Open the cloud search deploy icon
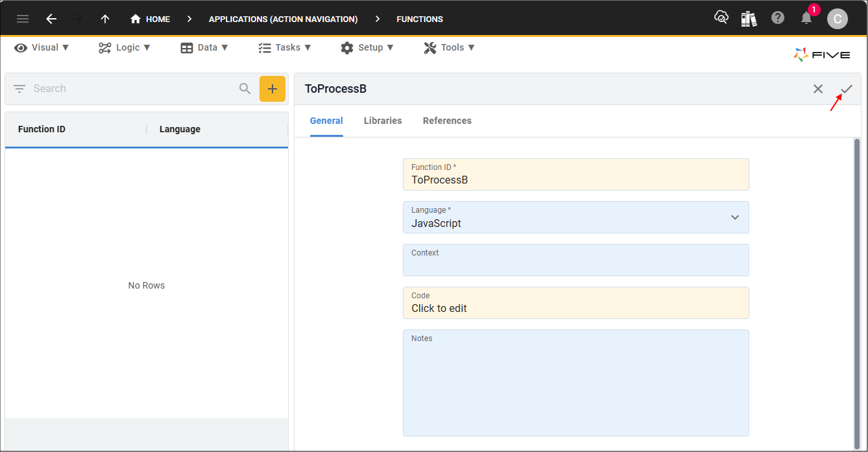The image size is (868, 452). click(721, 18)
